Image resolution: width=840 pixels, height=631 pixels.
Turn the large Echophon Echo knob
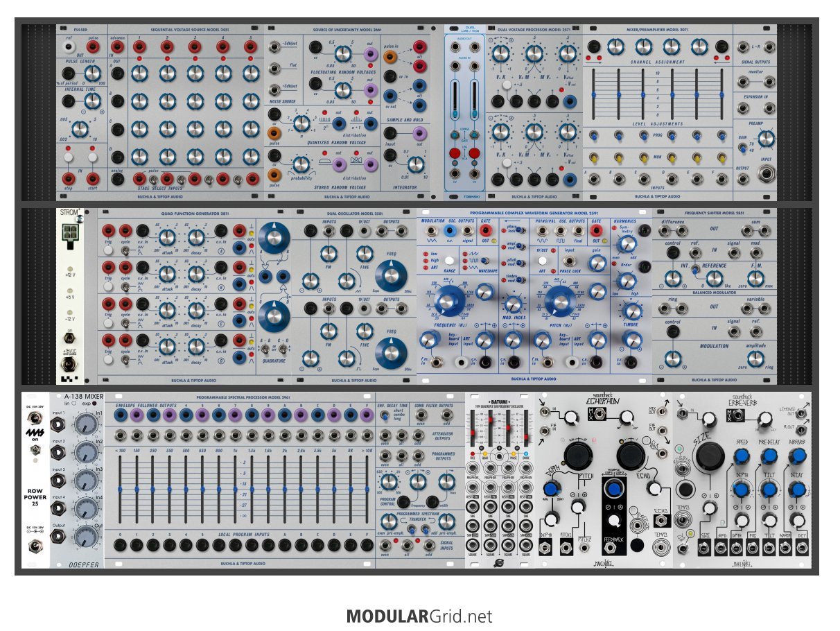(x=631, y=456)
